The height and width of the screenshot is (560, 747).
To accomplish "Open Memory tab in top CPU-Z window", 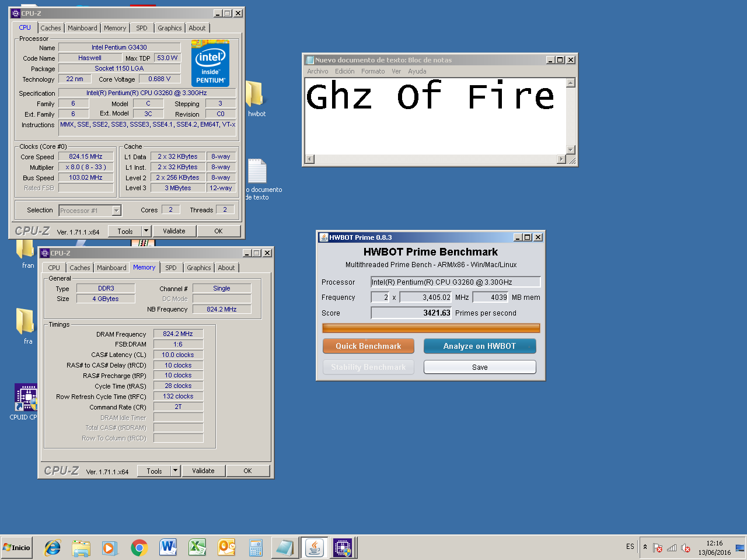I will (115, 28).
